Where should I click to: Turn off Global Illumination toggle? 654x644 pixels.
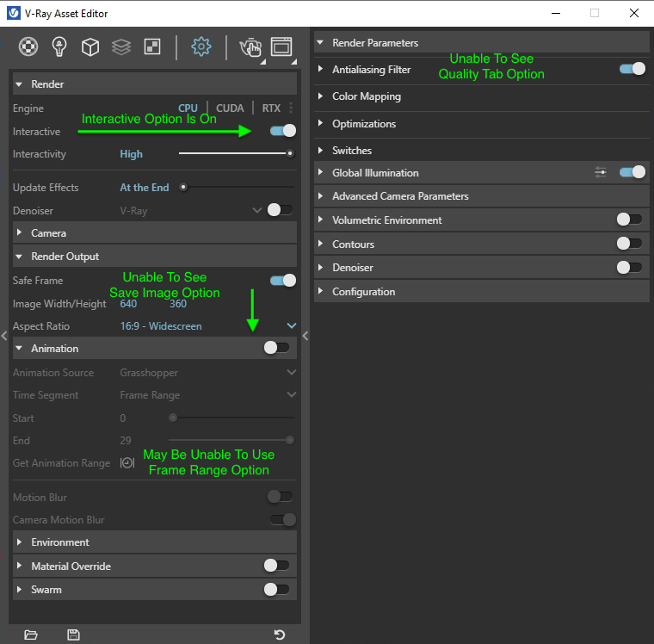(x=632, y=172)
